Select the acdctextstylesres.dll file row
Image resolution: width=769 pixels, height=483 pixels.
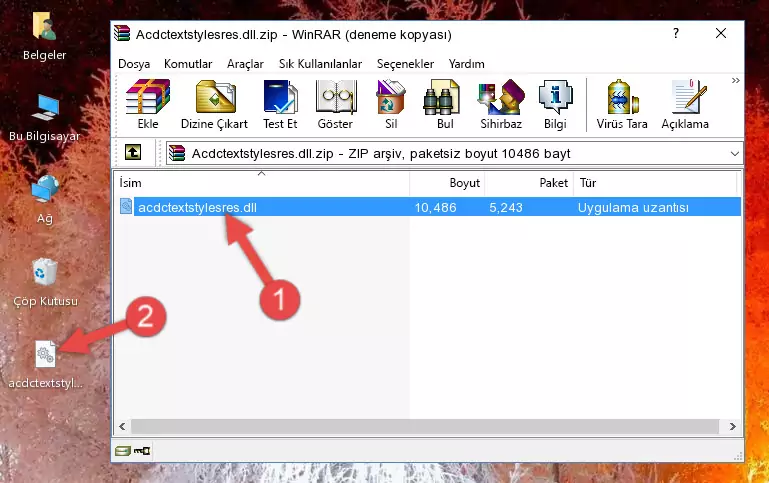428,207
